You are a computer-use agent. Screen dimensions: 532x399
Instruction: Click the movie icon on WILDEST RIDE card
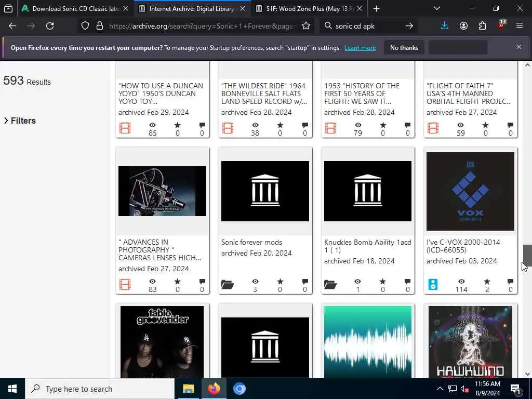tap(228, 128)
